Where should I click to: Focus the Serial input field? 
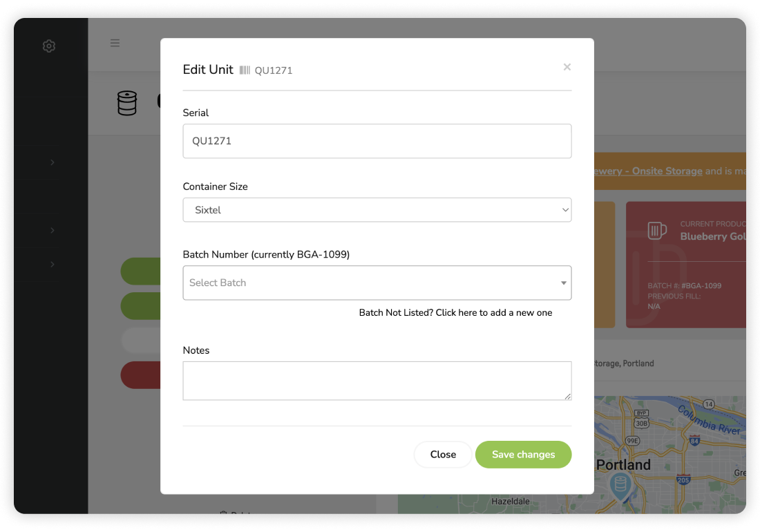(377, 141)
